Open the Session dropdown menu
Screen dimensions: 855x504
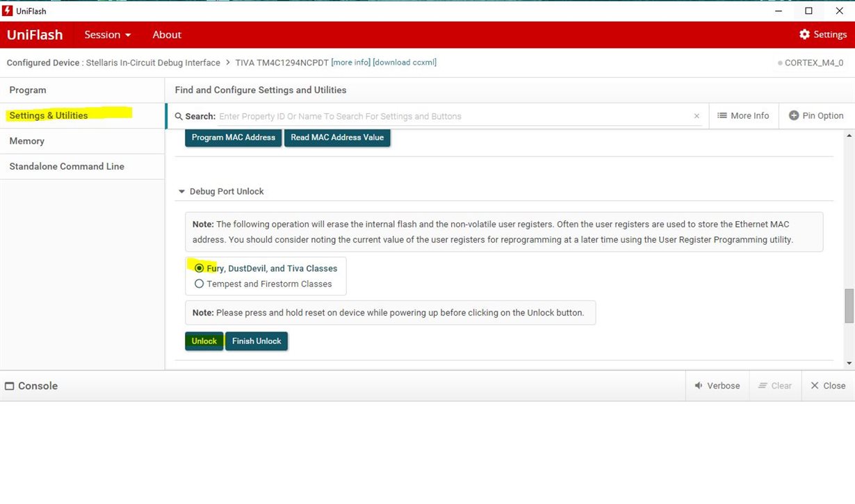coord(108,35)
